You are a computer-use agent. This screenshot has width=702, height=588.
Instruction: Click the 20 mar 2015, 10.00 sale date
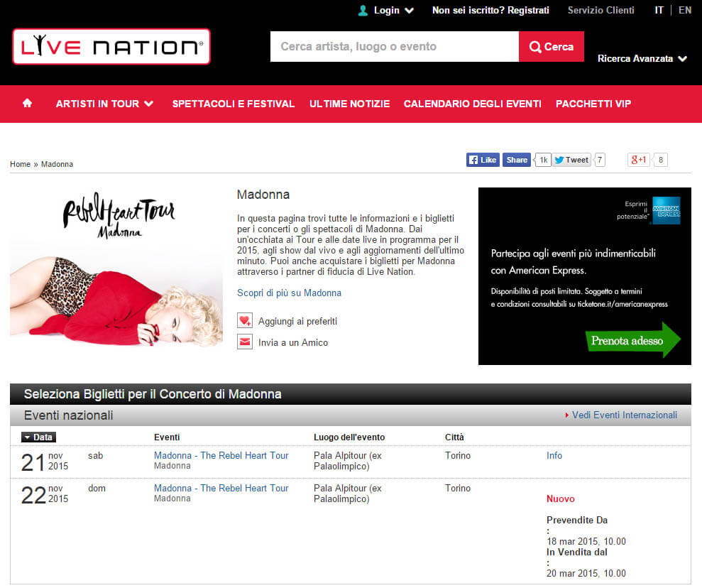[586, 573]
